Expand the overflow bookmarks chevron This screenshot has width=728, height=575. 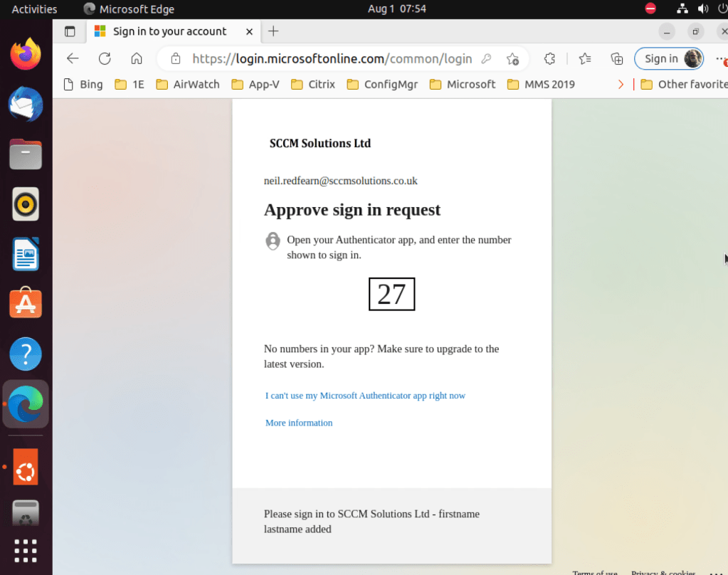(621, 84)
